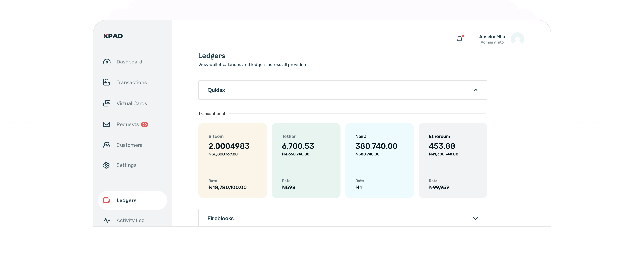The height and width of the screenshot is (270, 644).
Task: Click the Customers people icon
Action: point(107,145)
